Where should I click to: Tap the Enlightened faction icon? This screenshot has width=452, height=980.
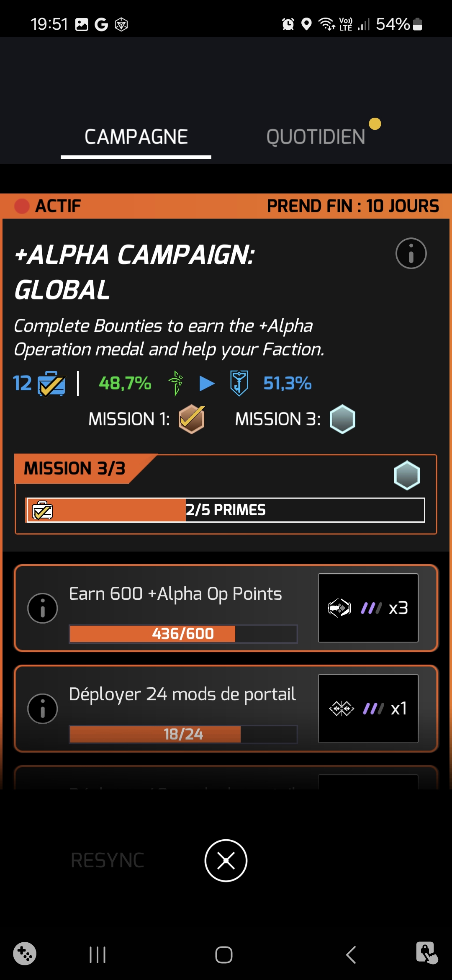tap(176, 383)
